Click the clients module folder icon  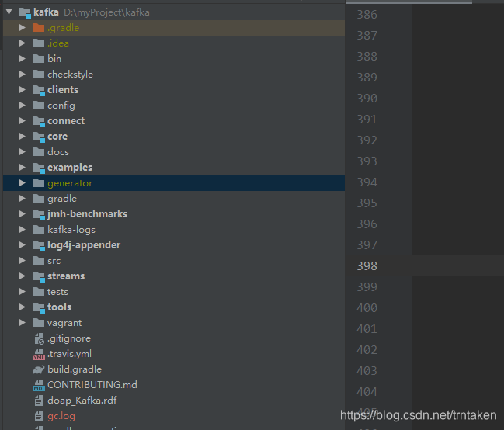tap(39, 90)
